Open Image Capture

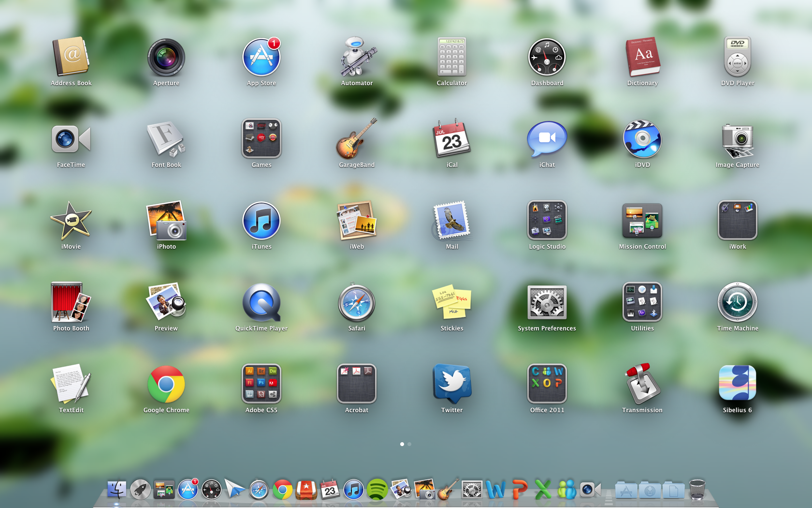tap(738, 140)
